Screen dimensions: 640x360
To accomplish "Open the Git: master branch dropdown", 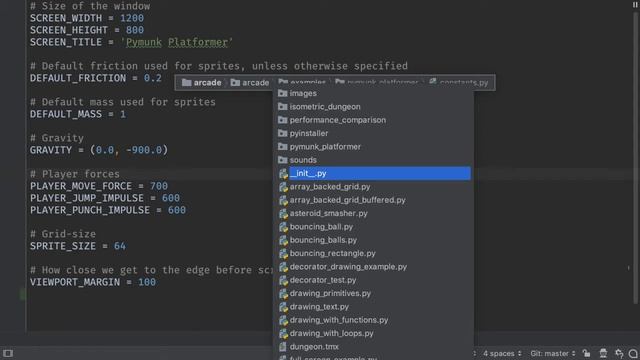I will [x=553, y=353].
